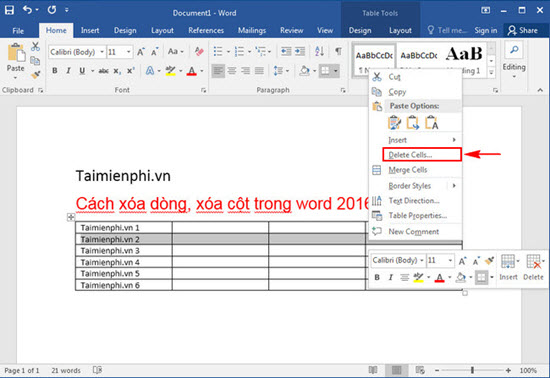
Task: Open the Insert ribbon tab
Action: [x=90, y=31]
